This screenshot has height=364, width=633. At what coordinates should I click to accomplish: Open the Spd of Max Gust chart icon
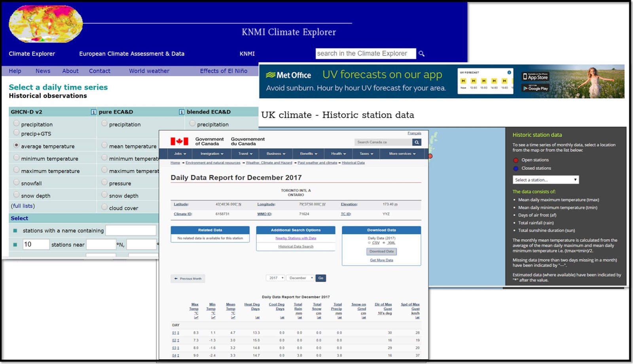coord(417,318)
